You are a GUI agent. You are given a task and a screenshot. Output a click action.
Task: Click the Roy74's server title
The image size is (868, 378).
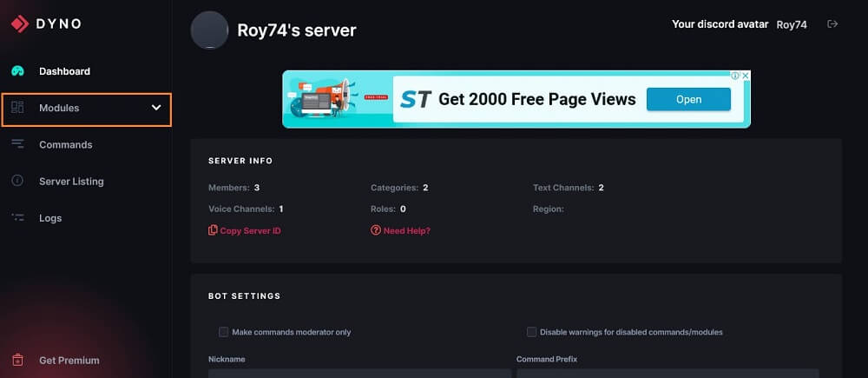[x=297, y=30]
